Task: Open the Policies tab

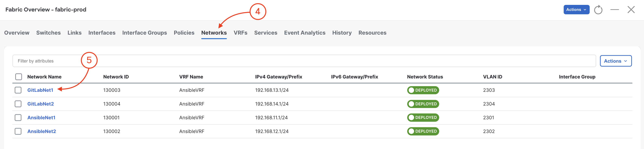Action: (184, 33)
